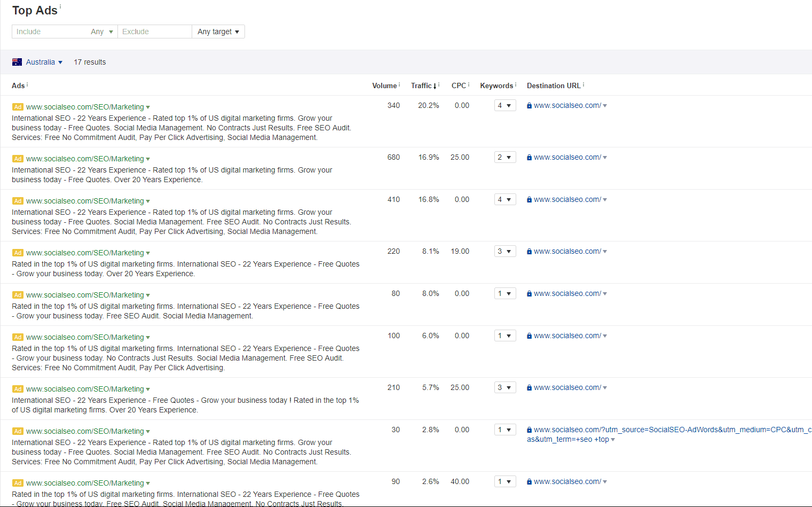Expand the Keywords dropdown showing 4 on first row

click(504, 105)
